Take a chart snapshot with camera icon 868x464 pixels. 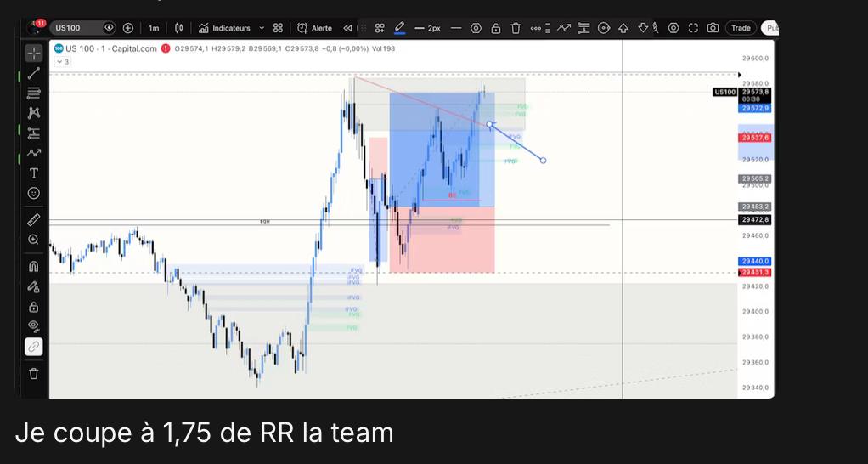pyautogui.click(x=713, y=28)
